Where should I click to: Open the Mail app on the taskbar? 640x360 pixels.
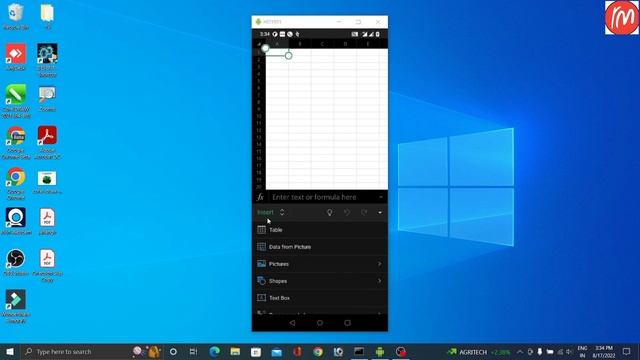pos(277,351)
